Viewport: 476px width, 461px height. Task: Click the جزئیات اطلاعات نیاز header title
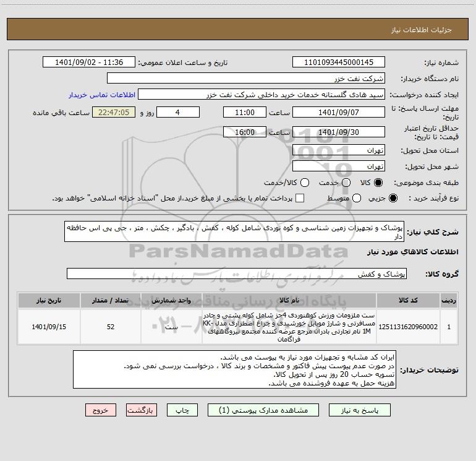[x=421, y=30]
